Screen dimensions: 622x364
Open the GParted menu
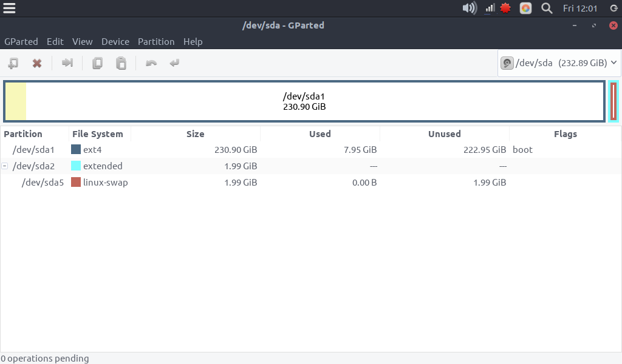coord(21,42)
